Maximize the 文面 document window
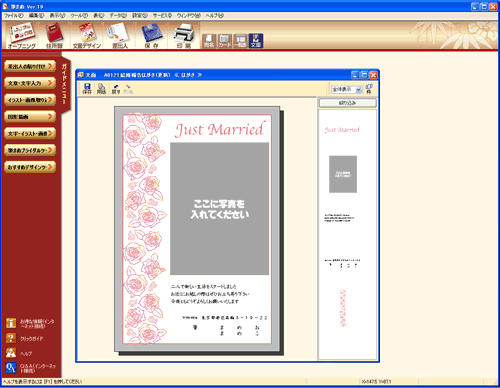 pyautogui.click(x=364, y=75)
